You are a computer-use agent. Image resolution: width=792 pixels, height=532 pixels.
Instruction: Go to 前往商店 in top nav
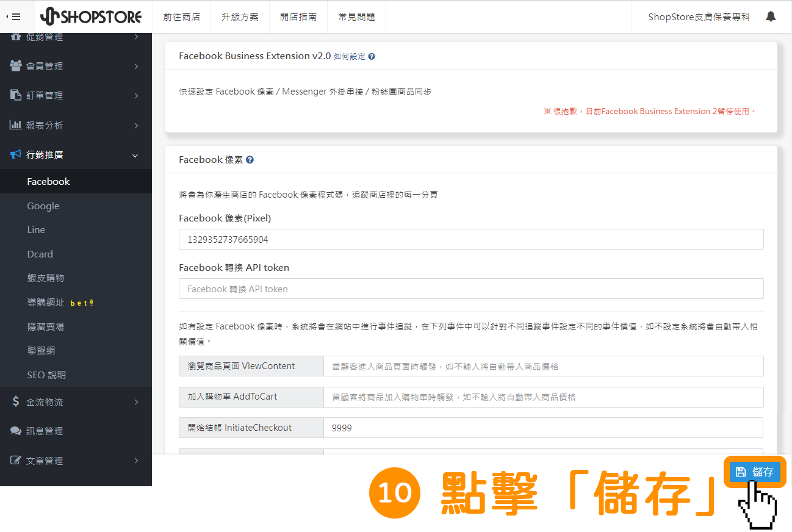(x=181, y=16)
